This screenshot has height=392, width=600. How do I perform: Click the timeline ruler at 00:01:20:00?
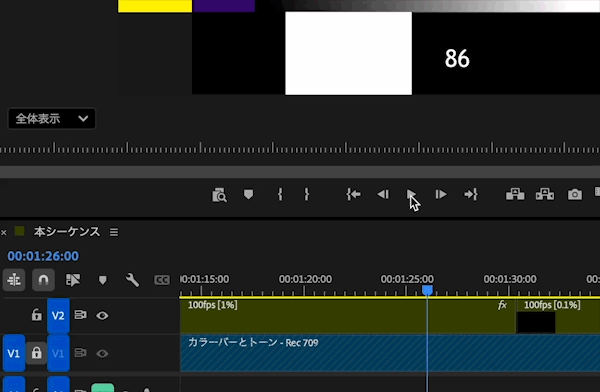305,279
